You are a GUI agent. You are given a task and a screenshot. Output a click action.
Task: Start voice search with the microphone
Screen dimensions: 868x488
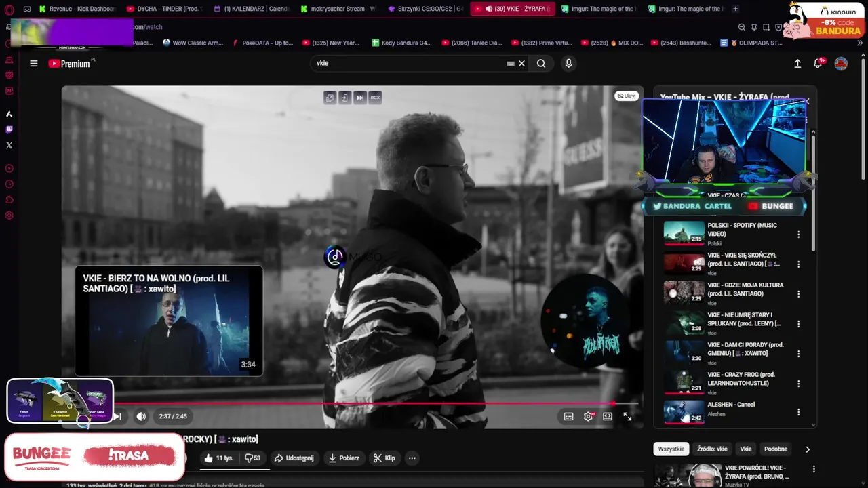coord(568,63)
